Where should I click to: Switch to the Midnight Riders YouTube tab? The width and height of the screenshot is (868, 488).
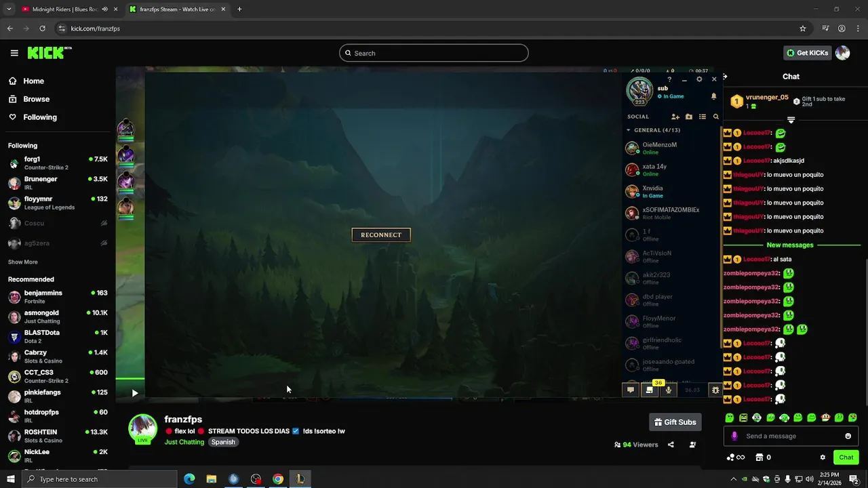65,9
